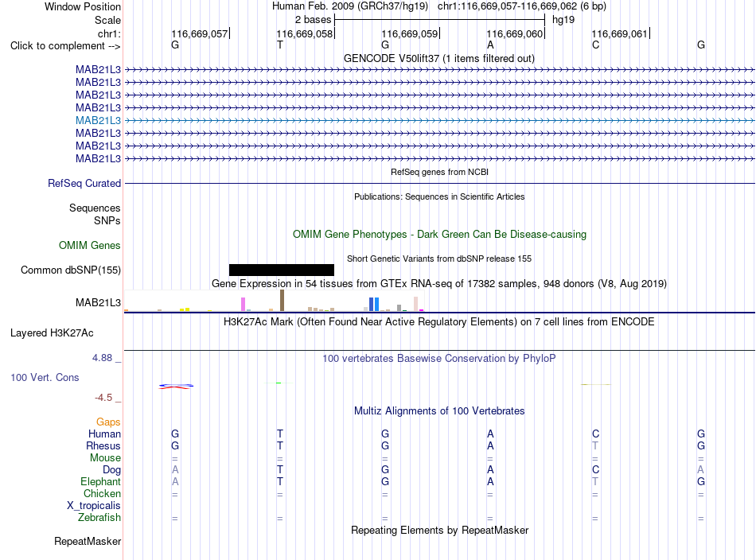Click 'Repeating Elements by RepeatMasker' title
756x560 pixels.
point(439,530)
